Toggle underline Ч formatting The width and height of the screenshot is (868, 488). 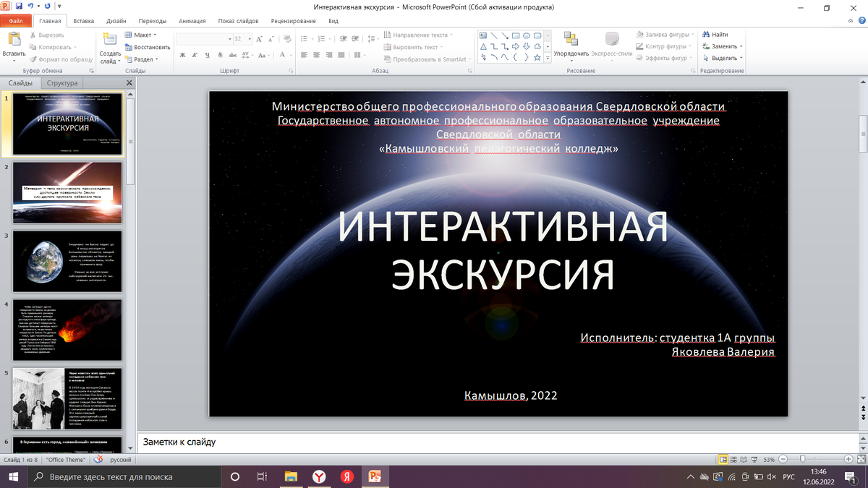click(x=208, y=55)
